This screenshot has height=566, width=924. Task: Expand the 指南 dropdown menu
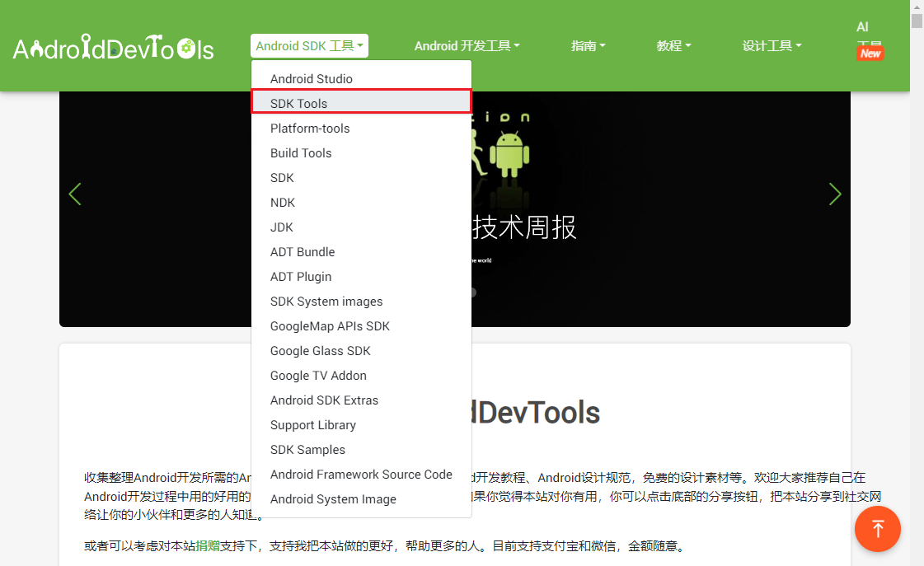pyautogui.click(x=588, y=46)
